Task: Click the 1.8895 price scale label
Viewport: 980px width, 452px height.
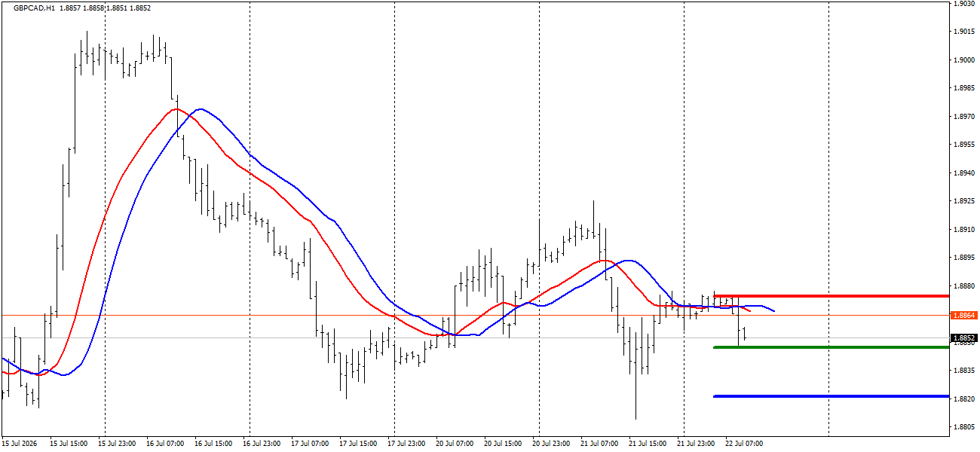Action: click(963, 258)
